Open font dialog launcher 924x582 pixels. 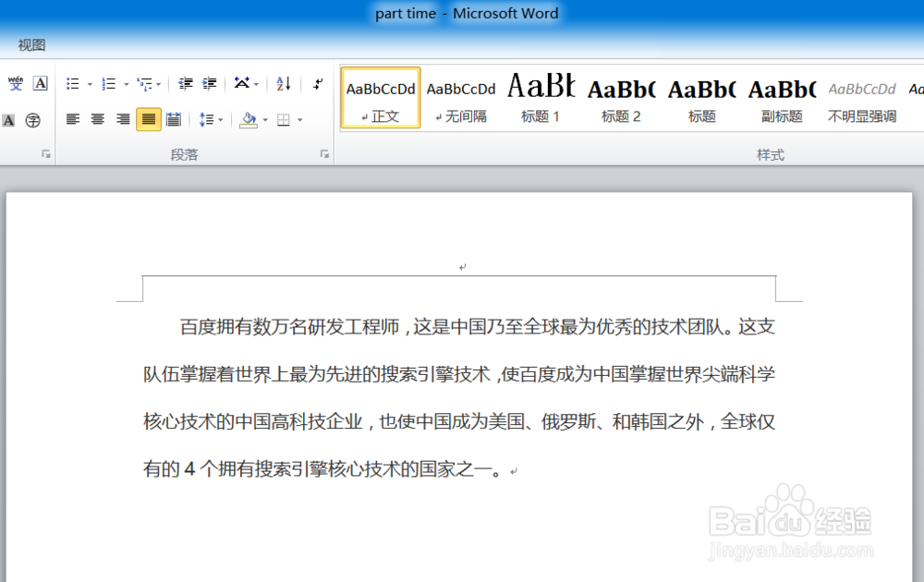tap(45, 154)
